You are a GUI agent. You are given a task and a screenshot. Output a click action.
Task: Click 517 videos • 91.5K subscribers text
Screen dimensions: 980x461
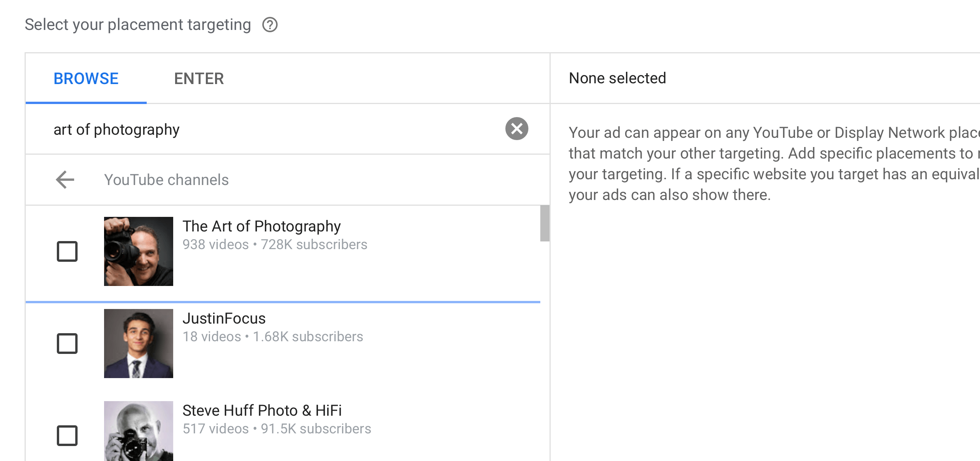click(276, 429)
